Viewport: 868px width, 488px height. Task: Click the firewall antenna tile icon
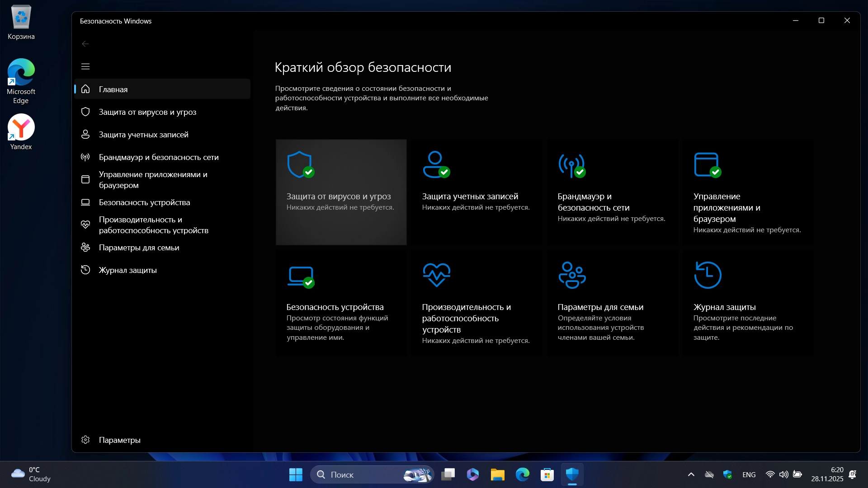click(571, 165)
